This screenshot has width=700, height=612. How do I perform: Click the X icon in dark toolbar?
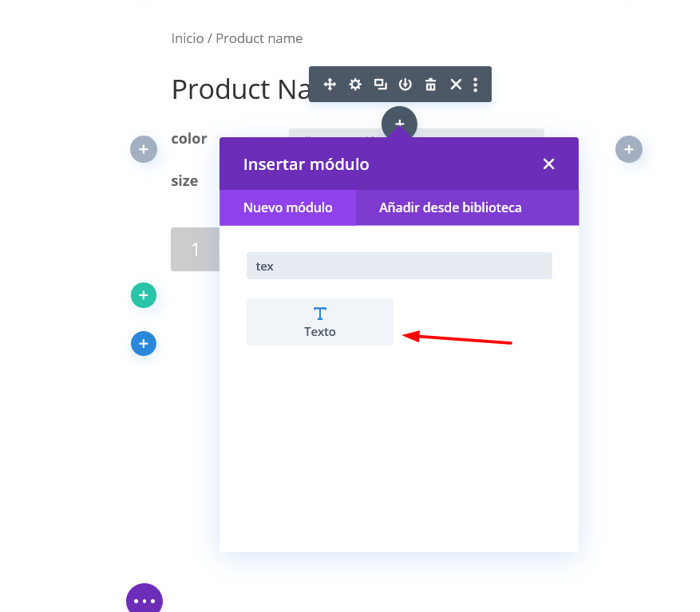click(x=456, y=84)
